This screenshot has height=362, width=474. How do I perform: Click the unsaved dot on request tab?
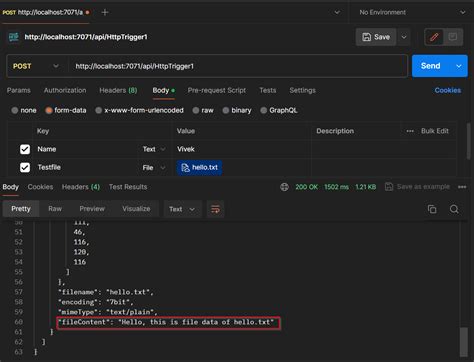pyautogui.click(x=87, y=12)
